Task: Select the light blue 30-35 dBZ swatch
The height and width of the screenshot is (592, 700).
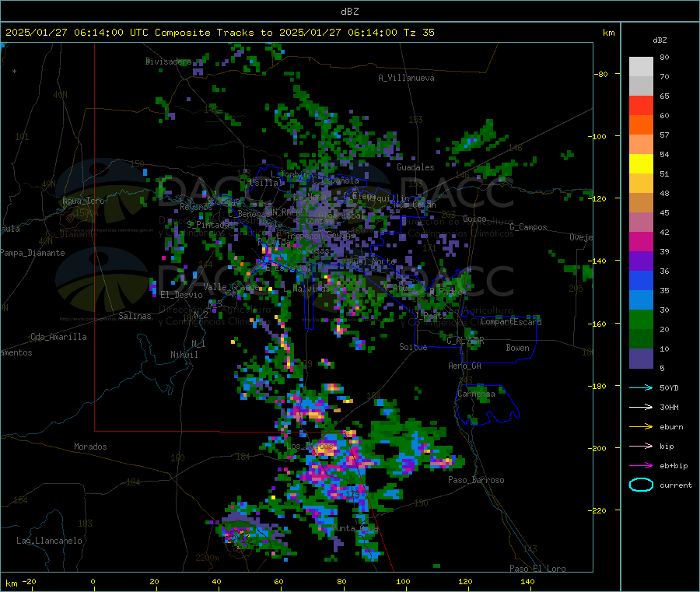Action: pyautogui.click(x=641, y=300)
